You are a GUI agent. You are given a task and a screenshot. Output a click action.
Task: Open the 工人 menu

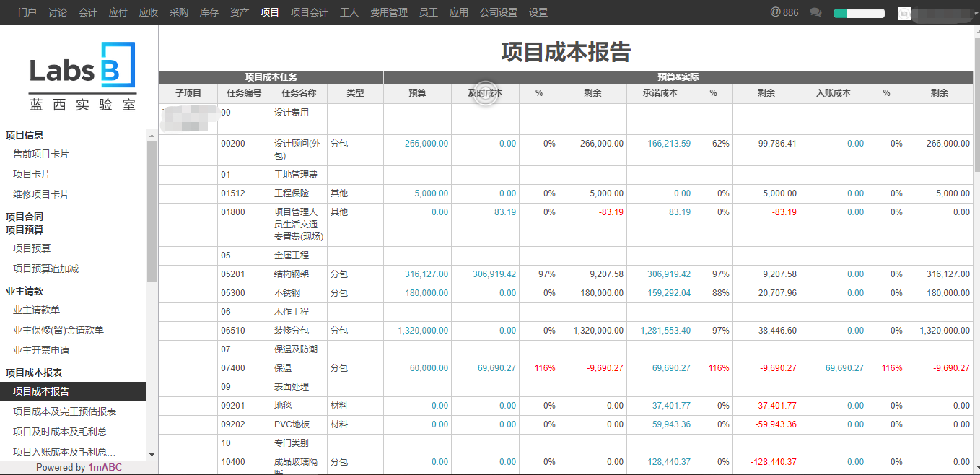(x=349, y=12)
